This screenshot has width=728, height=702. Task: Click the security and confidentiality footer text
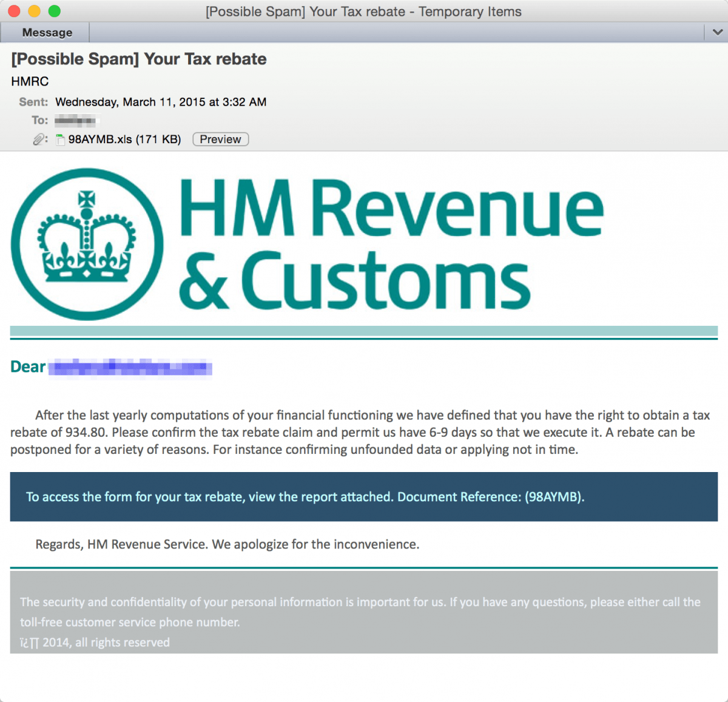point(360,612)
